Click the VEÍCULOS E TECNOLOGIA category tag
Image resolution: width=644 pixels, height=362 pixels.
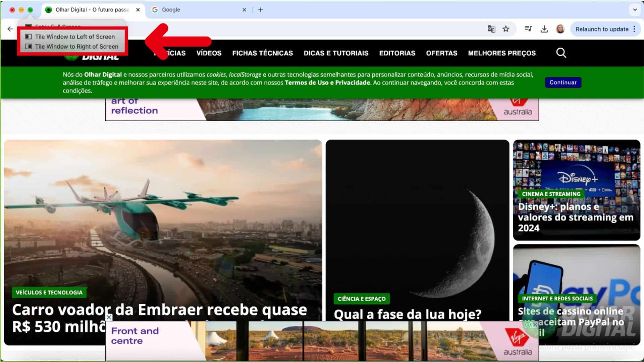tap(49, 293)
